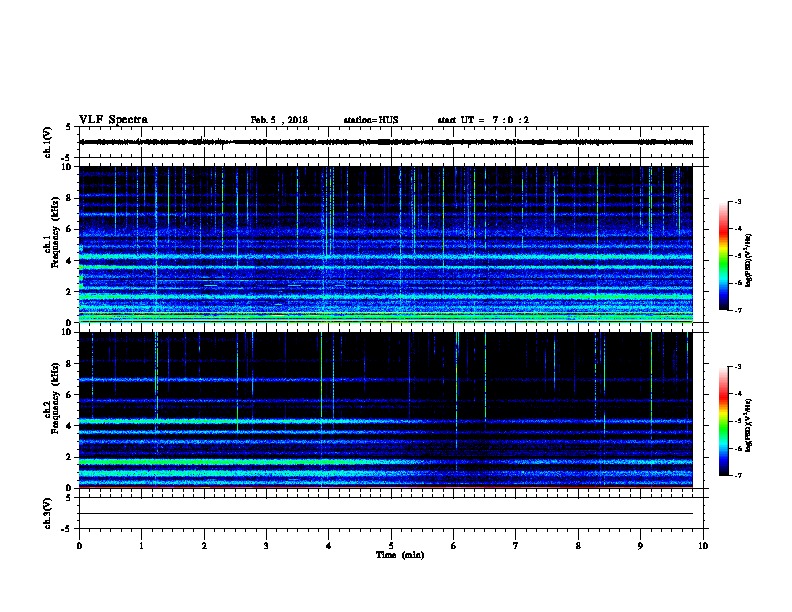This screenshot has height=612, width=792.
Task: Click the "-3" tick on ch.1 colorbar
Action: 737,202
